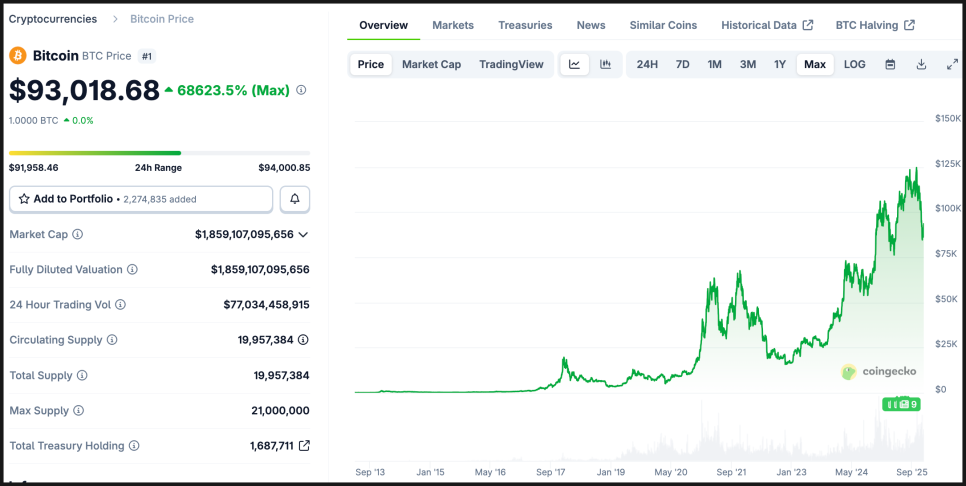Go to the Historical Data tab

coord(766,25)
